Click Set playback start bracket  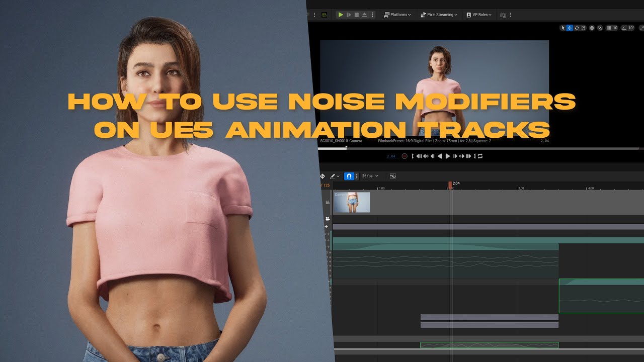point(413,156)
